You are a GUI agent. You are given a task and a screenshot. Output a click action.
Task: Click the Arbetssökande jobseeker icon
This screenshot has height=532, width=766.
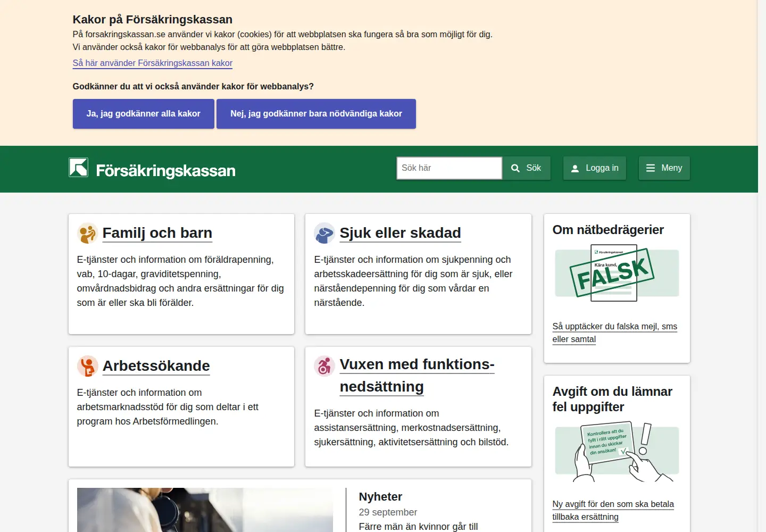87,366
